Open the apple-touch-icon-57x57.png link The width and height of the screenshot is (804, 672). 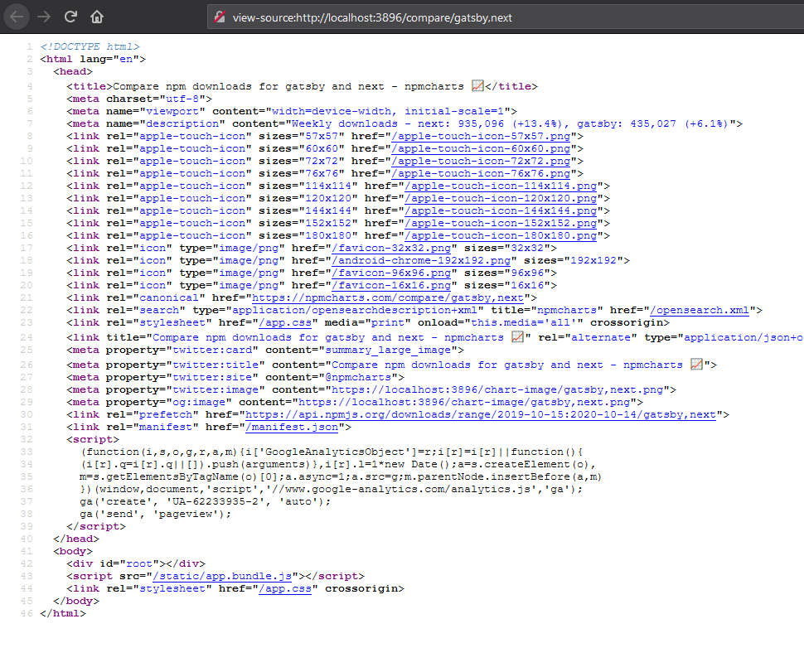[481, 137]
